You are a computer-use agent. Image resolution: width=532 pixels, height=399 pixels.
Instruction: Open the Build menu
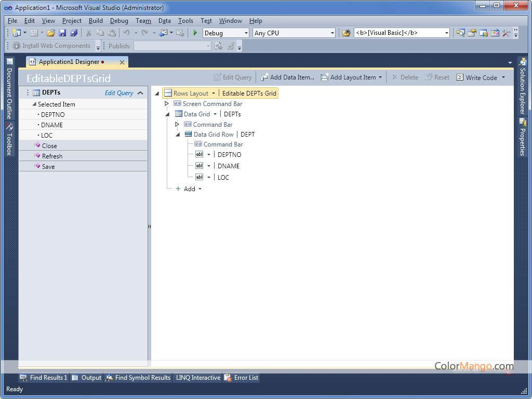point(96,21)
